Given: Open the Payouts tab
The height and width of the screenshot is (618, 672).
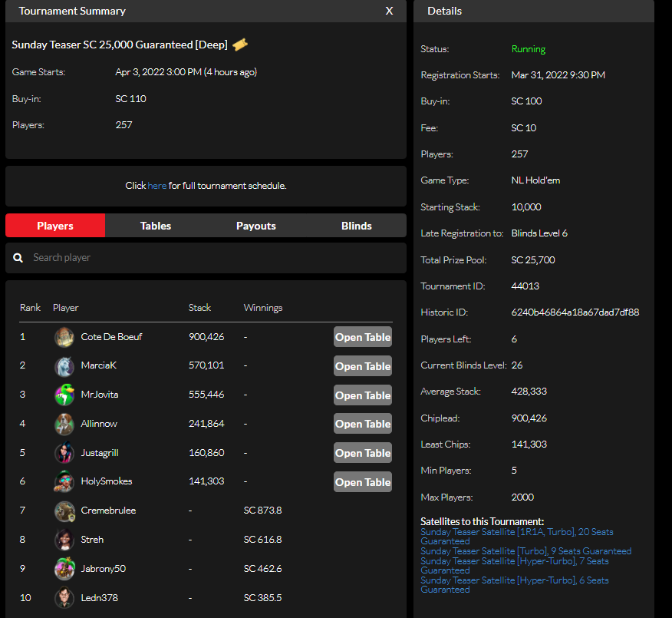Looking at the screenshot, I should coord(256,226).
